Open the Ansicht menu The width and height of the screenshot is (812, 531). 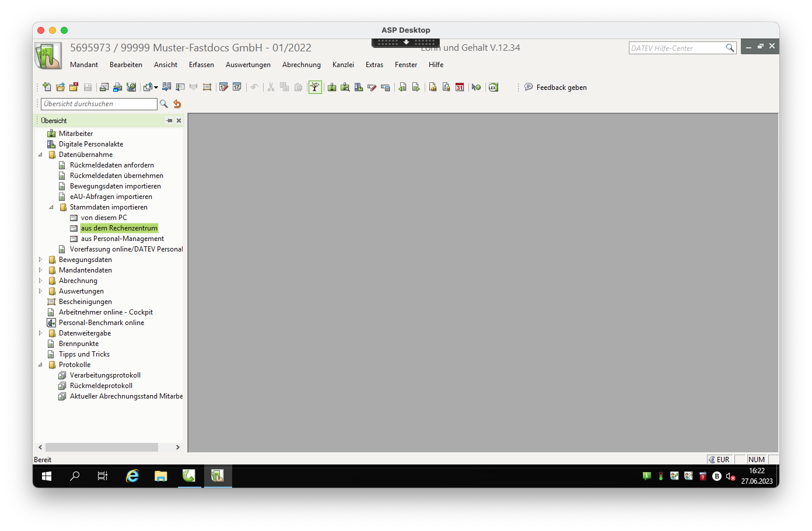pos(166,65)
